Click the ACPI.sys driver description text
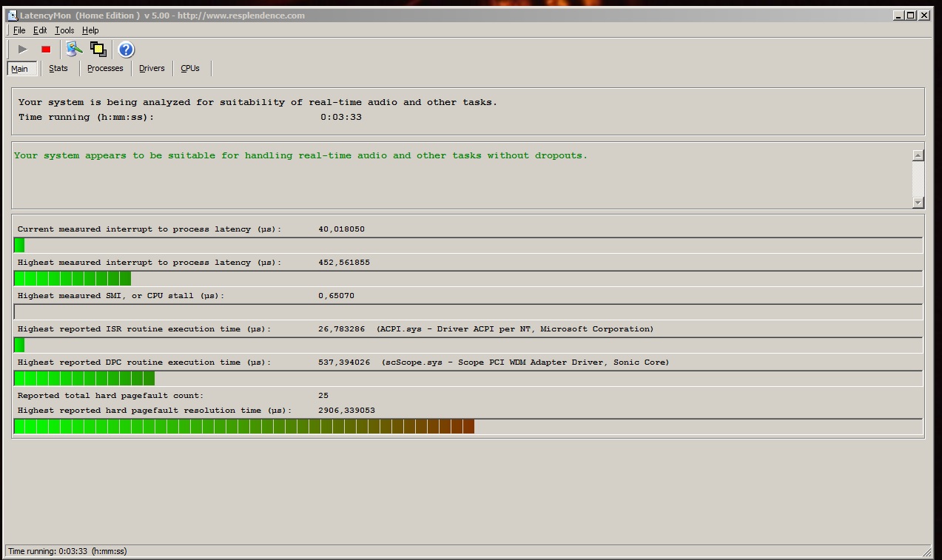 (x=515, y=329)
